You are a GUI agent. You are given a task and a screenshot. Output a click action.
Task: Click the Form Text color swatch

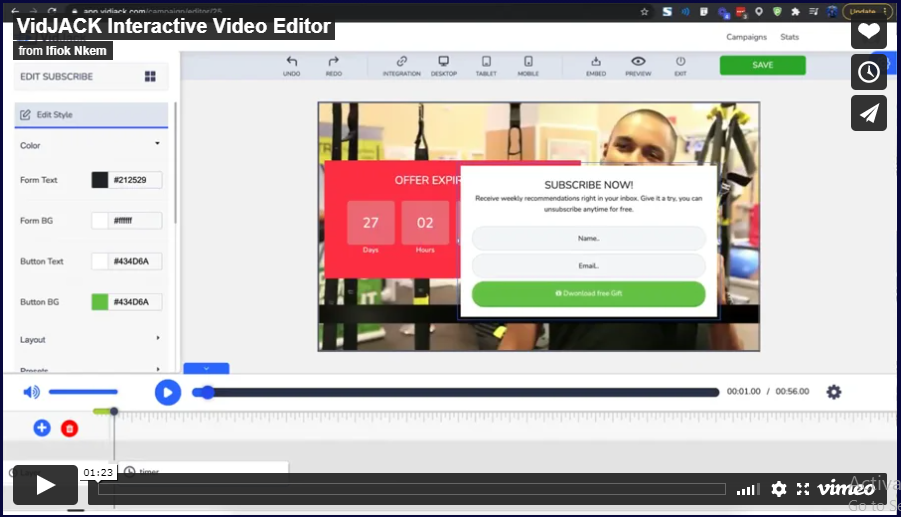tap(99, 180)
